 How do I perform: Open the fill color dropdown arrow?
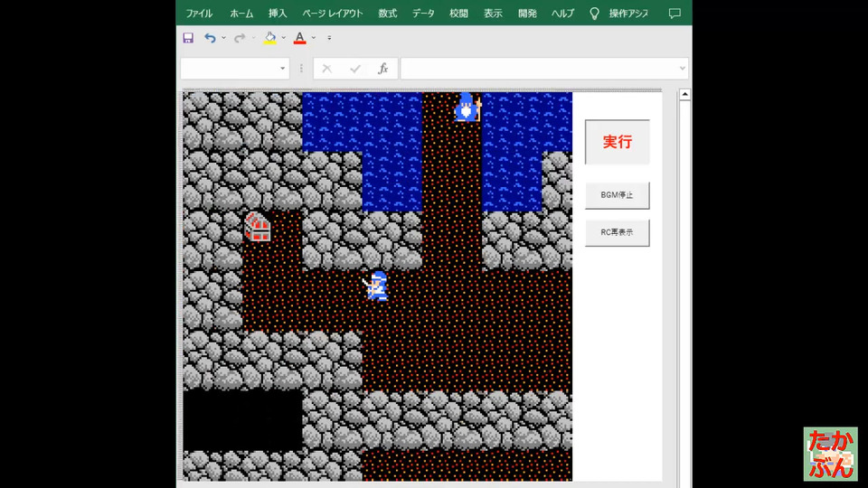pyautogui.click(x=283, y=38)
